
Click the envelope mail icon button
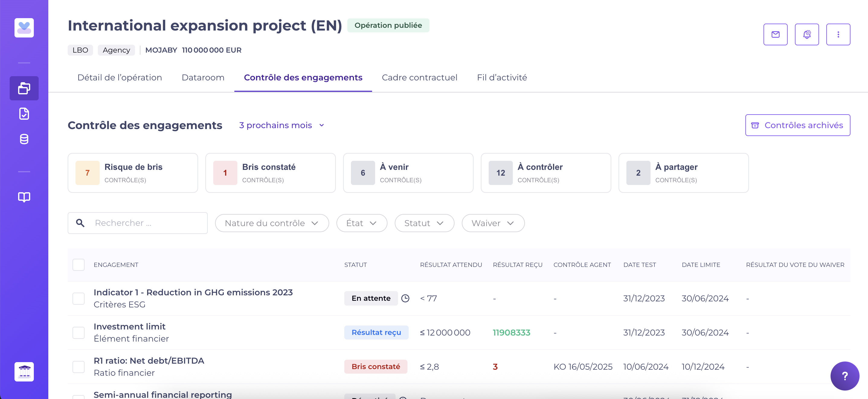pos(775,34)
